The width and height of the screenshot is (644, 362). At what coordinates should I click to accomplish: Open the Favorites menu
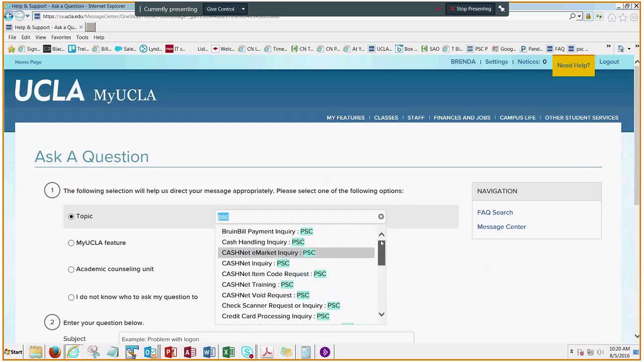click(x=61, y=37)
